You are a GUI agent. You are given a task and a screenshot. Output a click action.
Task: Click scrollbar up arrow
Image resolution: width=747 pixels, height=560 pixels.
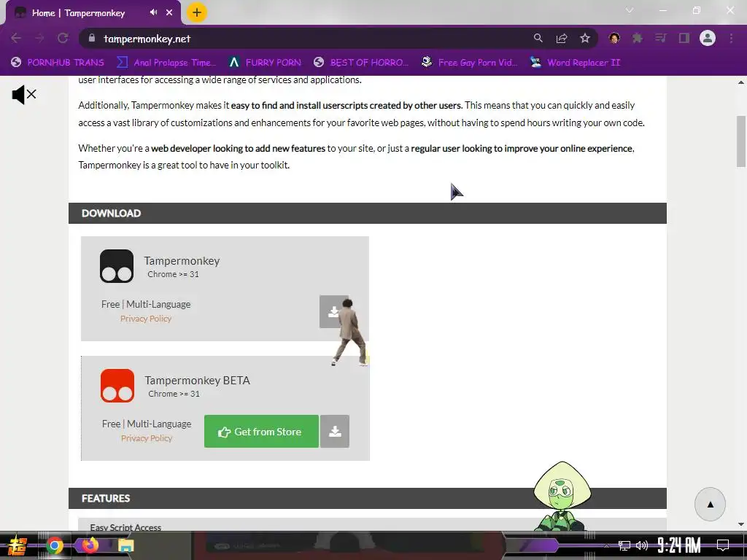tap(741, 82)
